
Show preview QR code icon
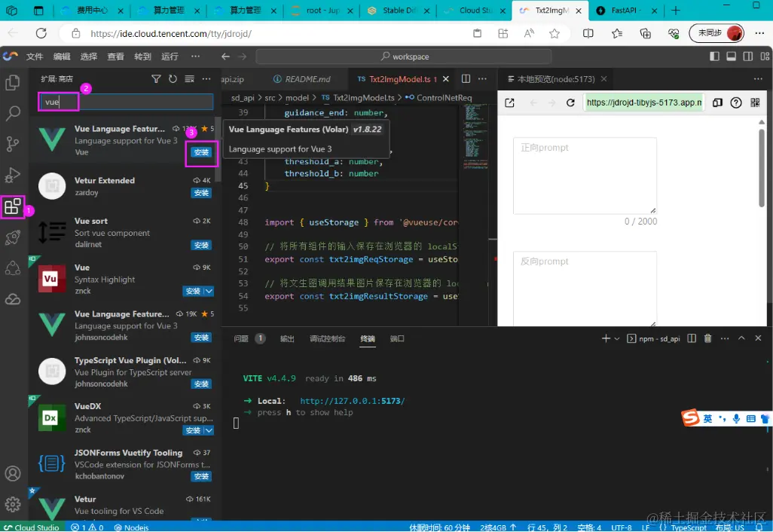pyautogui.click(x=755, y=102)
